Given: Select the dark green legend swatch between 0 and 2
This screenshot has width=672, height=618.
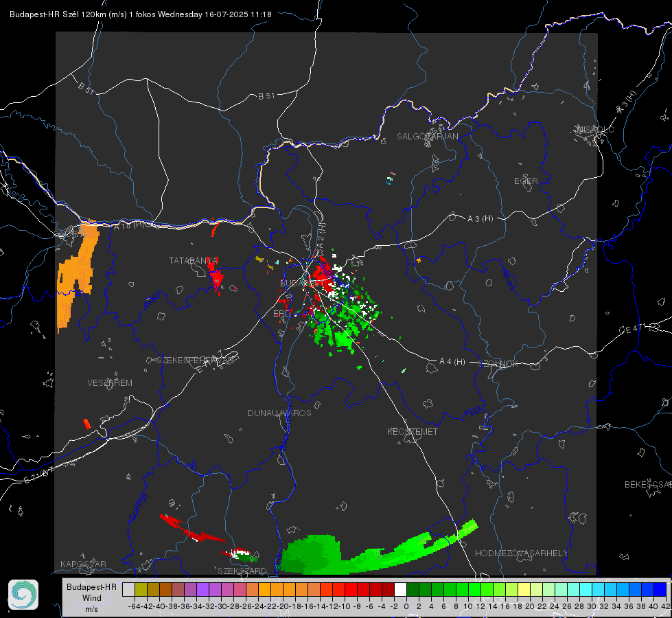Looking at the screenshot, I should (413, 590).
